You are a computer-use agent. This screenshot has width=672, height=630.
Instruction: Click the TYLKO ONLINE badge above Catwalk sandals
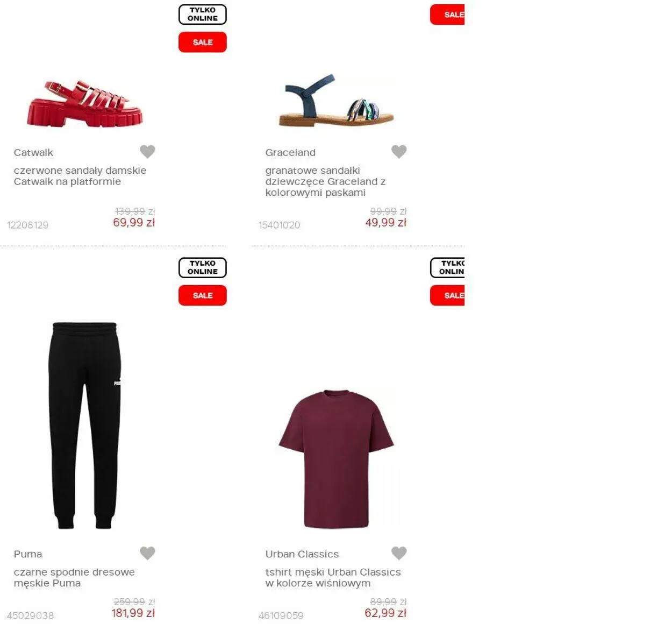203,15
